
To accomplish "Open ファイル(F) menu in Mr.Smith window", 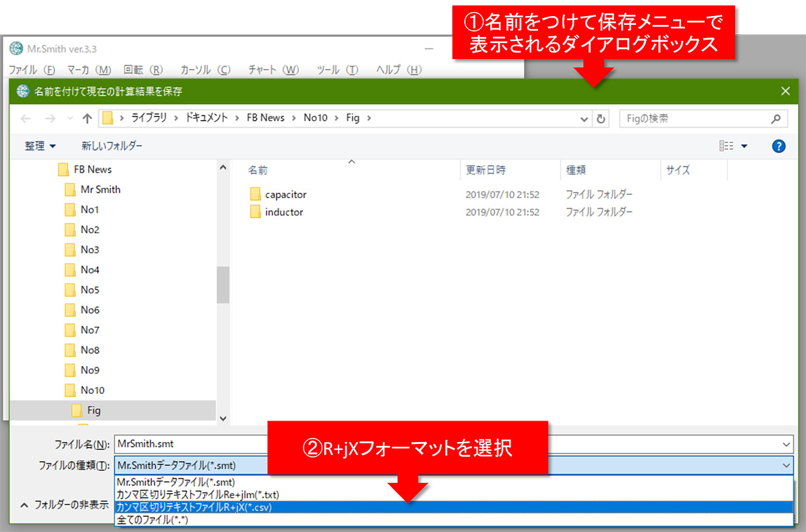I will tap(32, 69).
